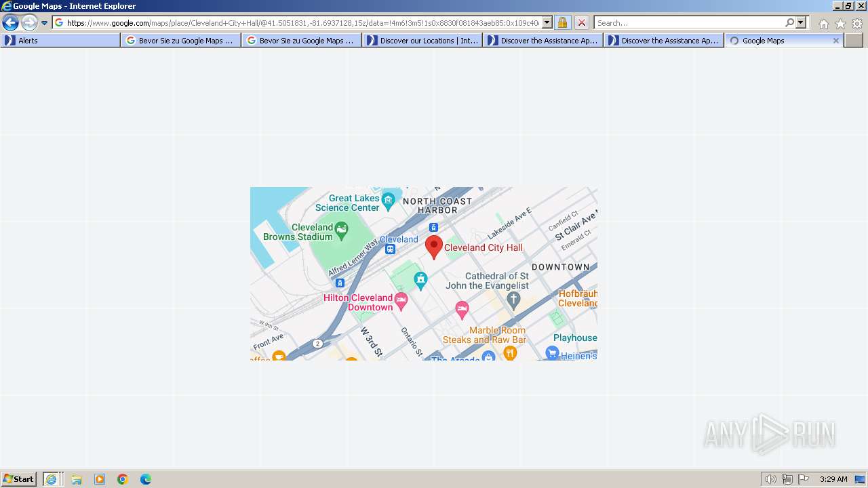The height and width of the screenshot is (488, 868).
Task: Switch to the Alerts tab
Action: pos(60,41)
